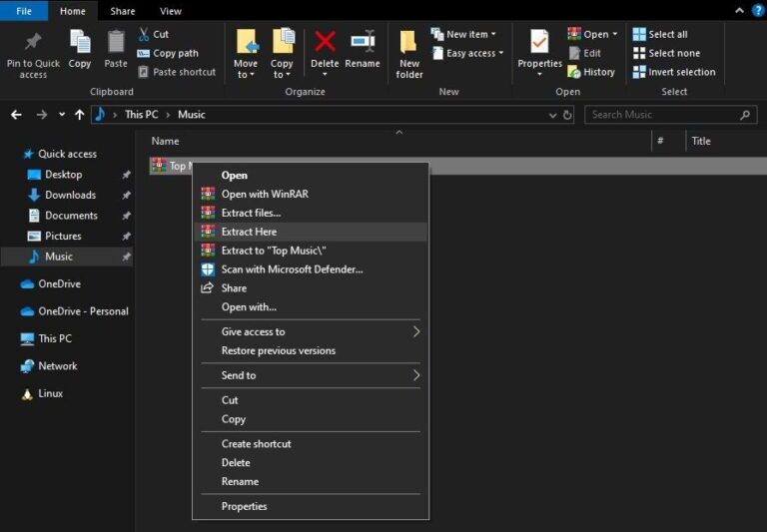Collapse the ribbon with the caret
Viewport: 767px width, 532px height.
coord(740,10)
